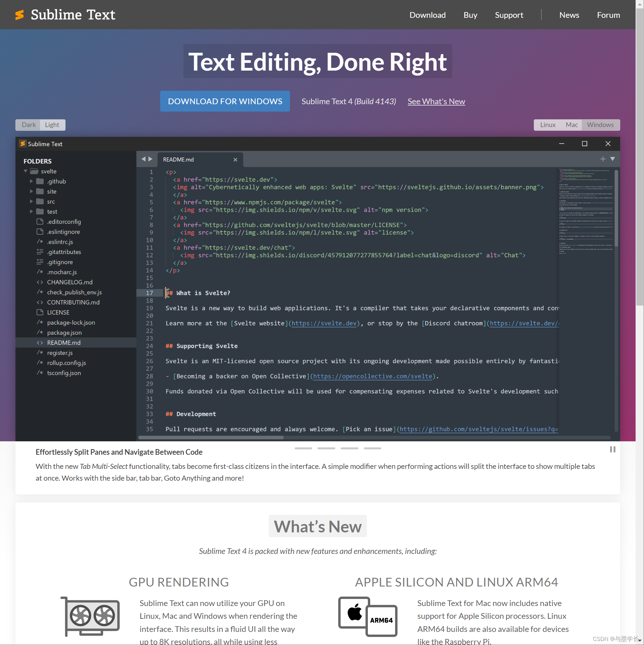Select the third slideshow indicator dash
The height and width of the screenshot is (645, 644).
349,448
